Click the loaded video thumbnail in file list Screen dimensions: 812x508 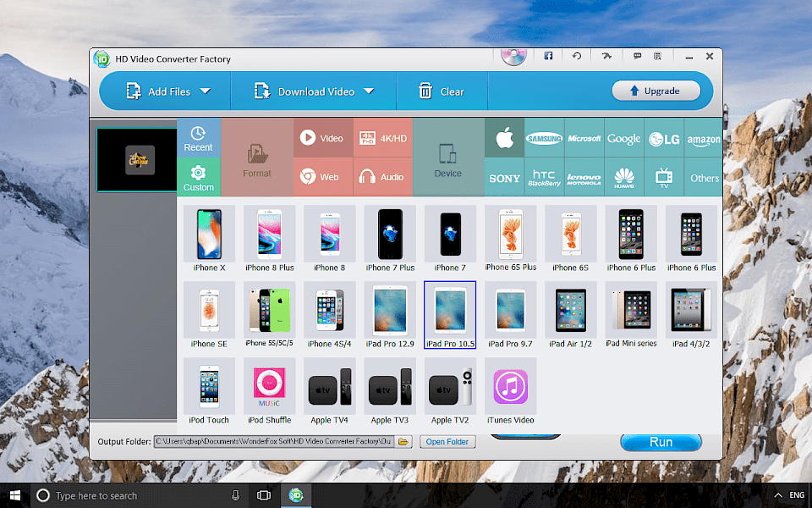click(137, 160)
